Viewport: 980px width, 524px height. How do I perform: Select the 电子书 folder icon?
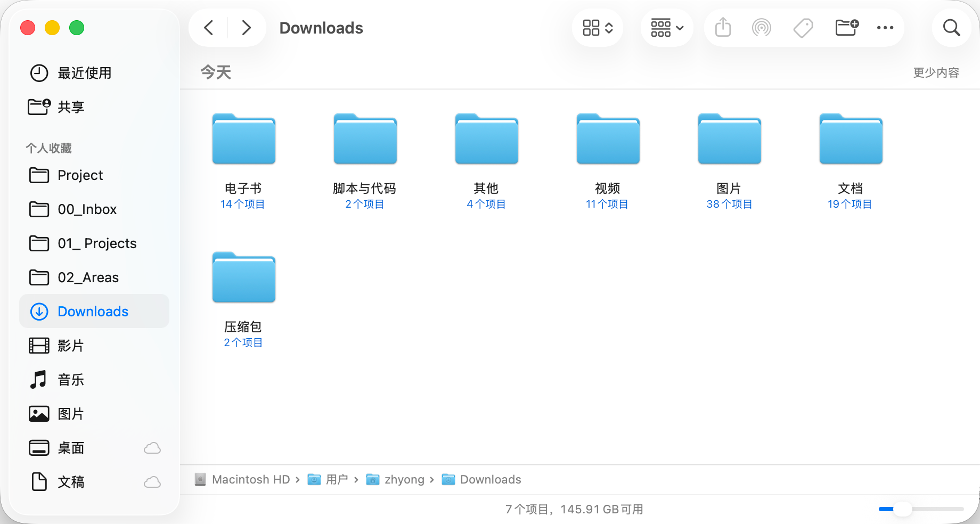(x=244, y=138)
